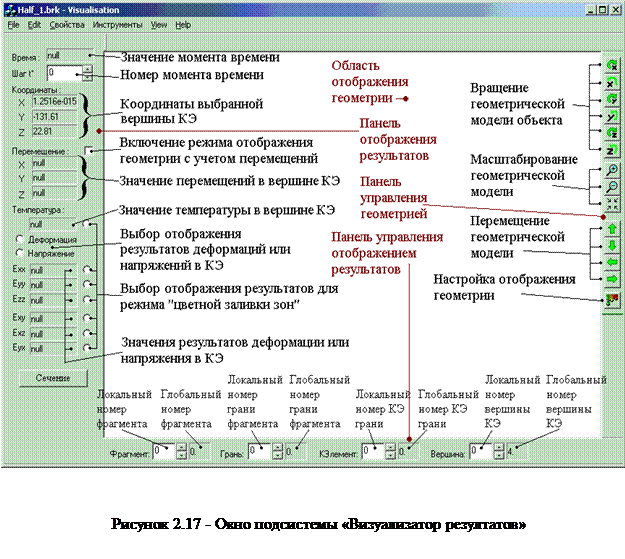
Task: Click Z-axis rotation icon with arrow after letter
Action: [x=612, y=150]
